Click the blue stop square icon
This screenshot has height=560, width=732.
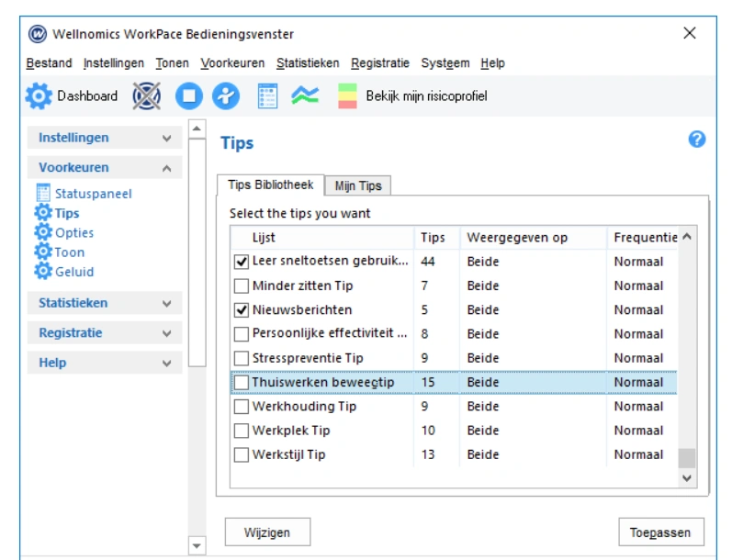pyautogui.click(x=188, y=96)
